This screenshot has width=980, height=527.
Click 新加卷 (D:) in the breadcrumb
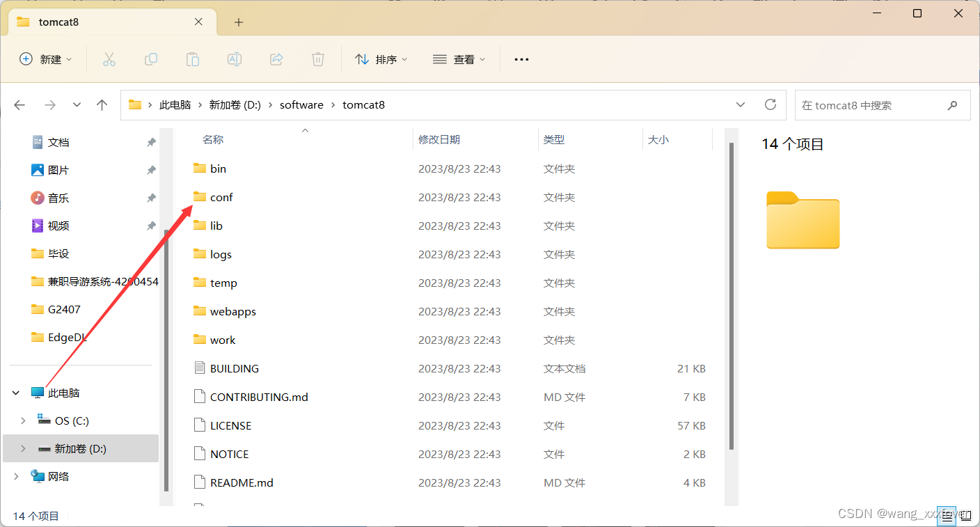point(235,105)
